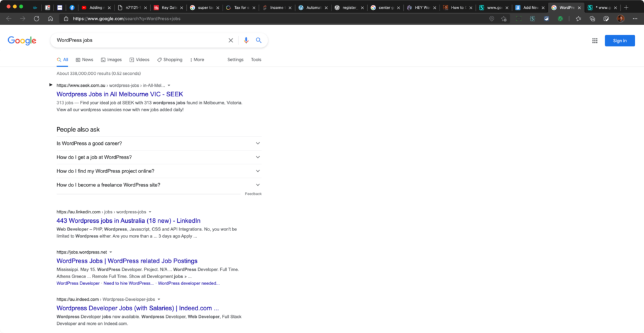Open the Shopping search tab
This screenshot has height=333, width=644.
point(170,60)
